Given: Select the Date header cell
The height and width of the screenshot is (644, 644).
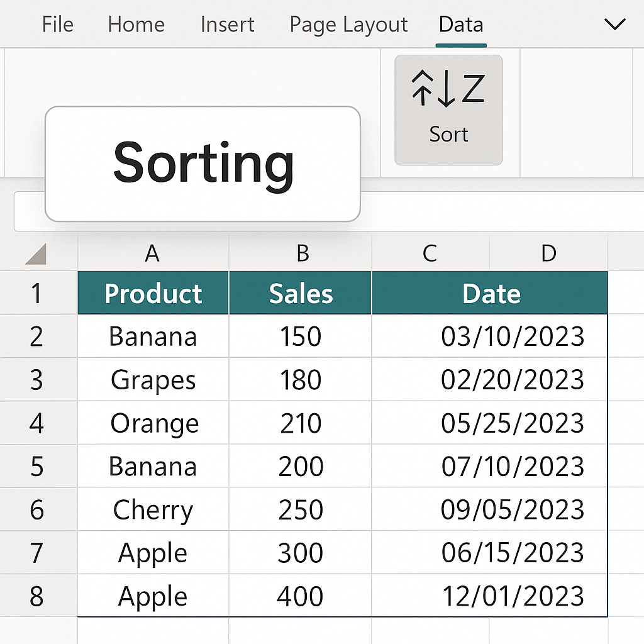Looking at the screenshot, I should [491, 294].
